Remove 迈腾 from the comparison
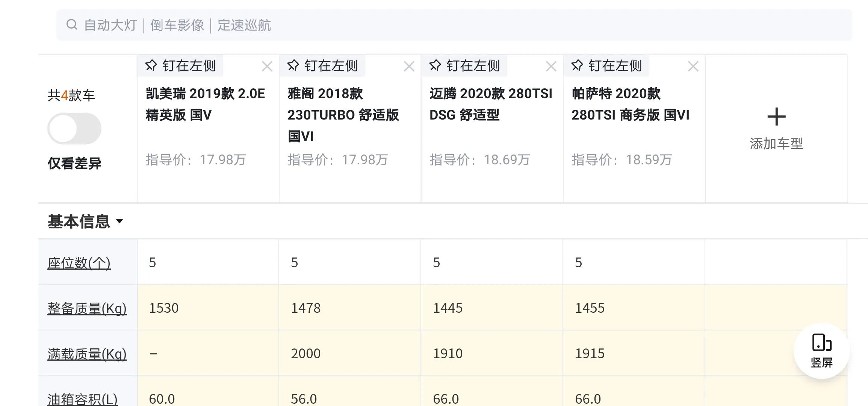The height and width of the screenshot is (406, 868). click(551, 66)
